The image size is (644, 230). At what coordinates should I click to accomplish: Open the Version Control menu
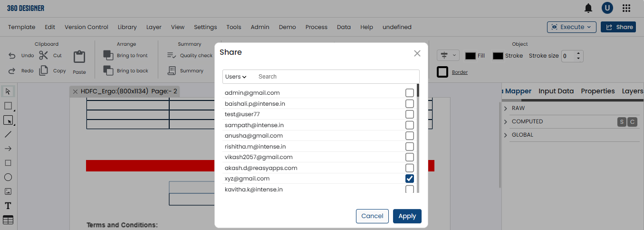(87, 27)
